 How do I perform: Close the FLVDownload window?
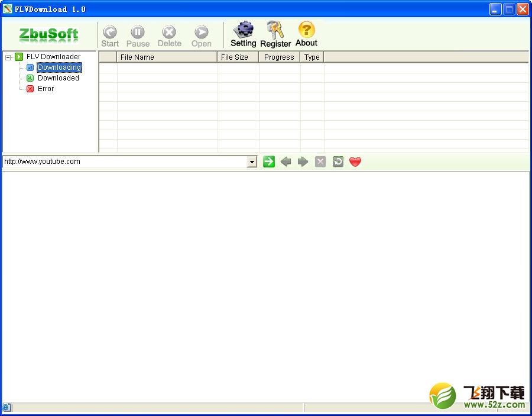tap(523, 9)
